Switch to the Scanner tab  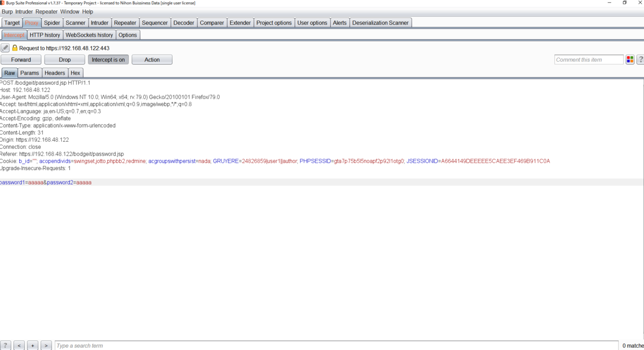coord(76,23)
